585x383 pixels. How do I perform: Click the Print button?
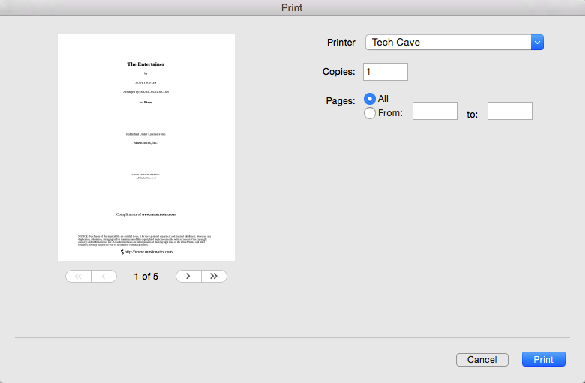coord(544,360)
